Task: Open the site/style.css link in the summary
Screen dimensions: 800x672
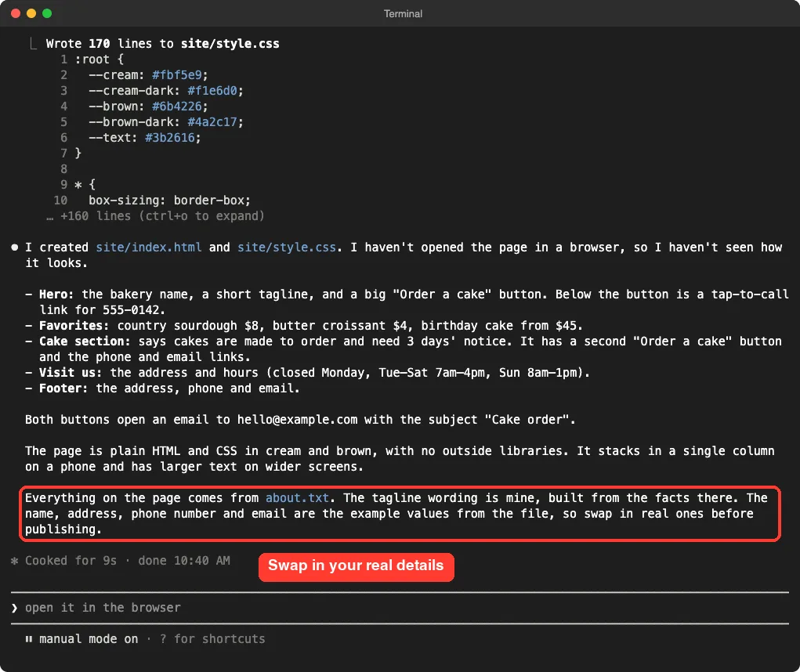Action: point(287,247)
